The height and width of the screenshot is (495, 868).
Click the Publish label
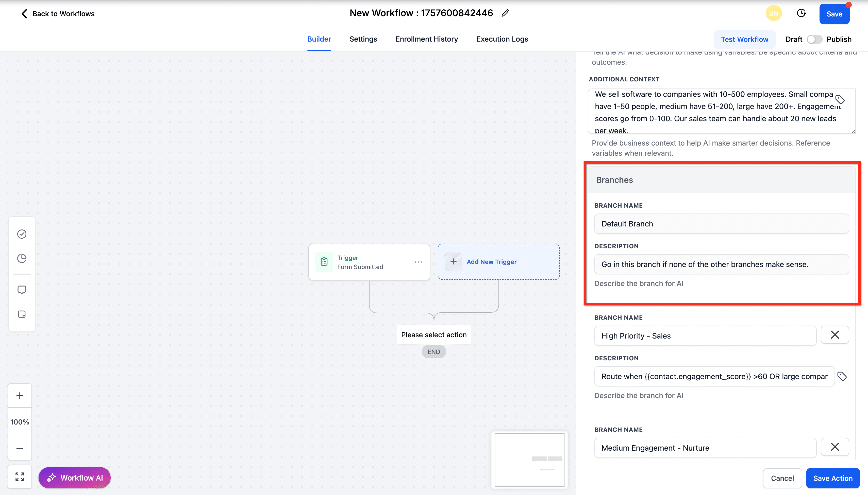(839, 39)
